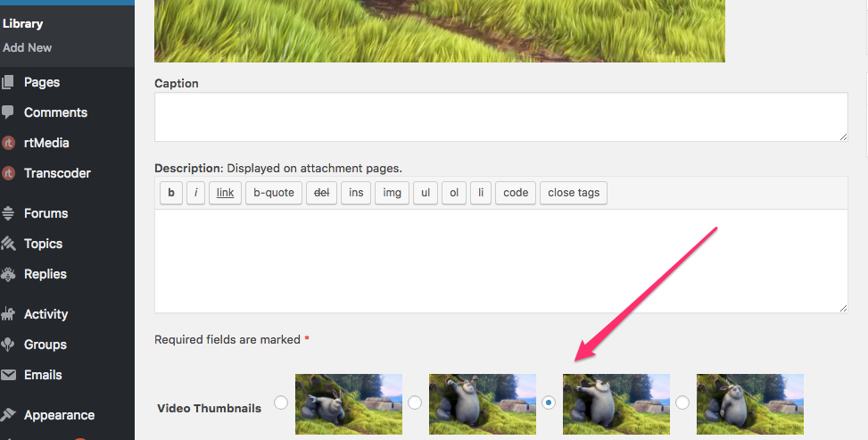Viewport: 868px width, 440px height.
Task: Click the Forums icon in sidebar
Action: 9,213
